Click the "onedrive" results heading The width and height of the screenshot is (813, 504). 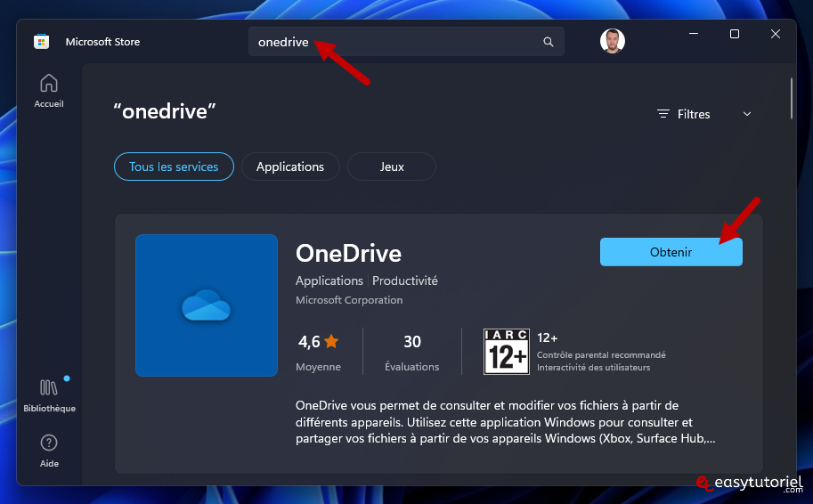point(165,111)
